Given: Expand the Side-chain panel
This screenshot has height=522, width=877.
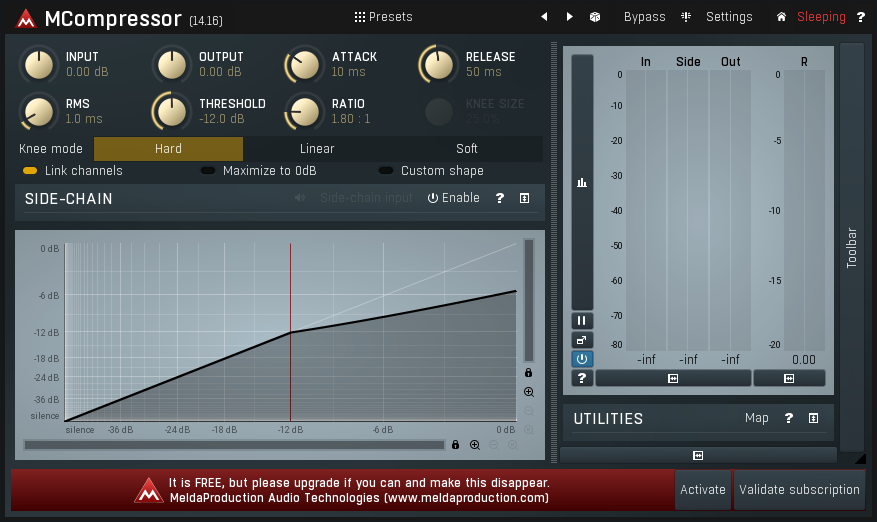Looking at the screenshot, I should [524, 198].
